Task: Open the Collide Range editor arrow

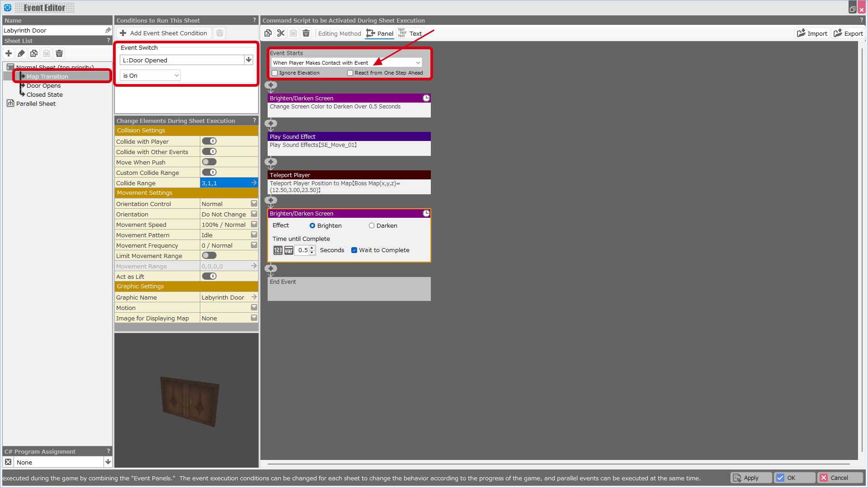Action: 254,183
